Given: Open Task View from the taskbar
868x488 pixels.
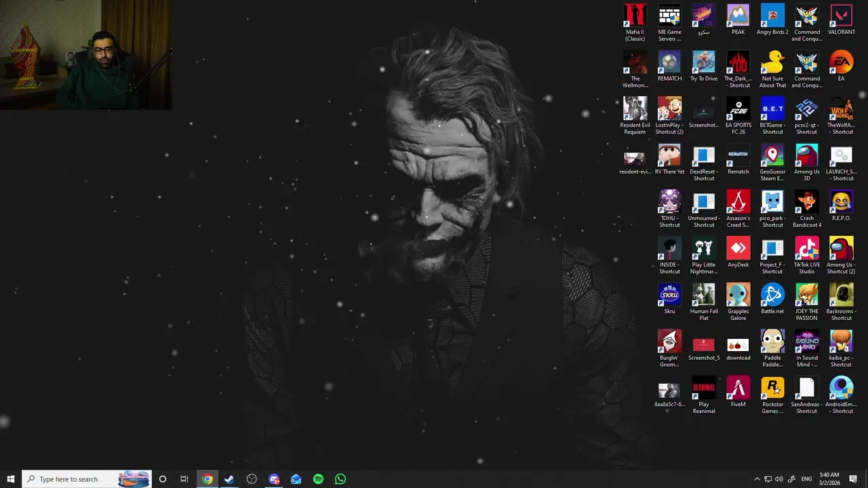Looking at the screenshot, I should (x=184, y=479).
